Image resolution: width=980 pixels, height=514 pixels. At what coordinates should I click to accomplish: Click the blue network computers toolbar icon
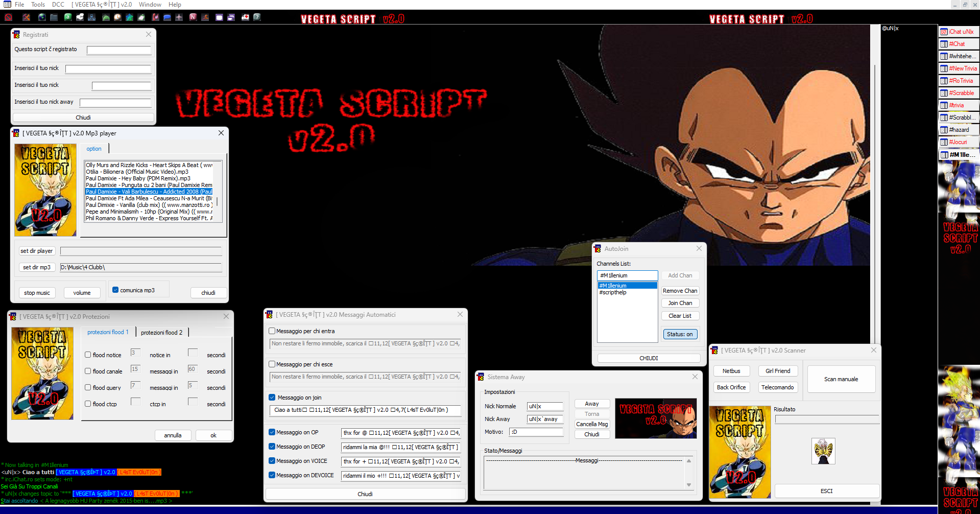pyautogui.click(x=92, y=17)
